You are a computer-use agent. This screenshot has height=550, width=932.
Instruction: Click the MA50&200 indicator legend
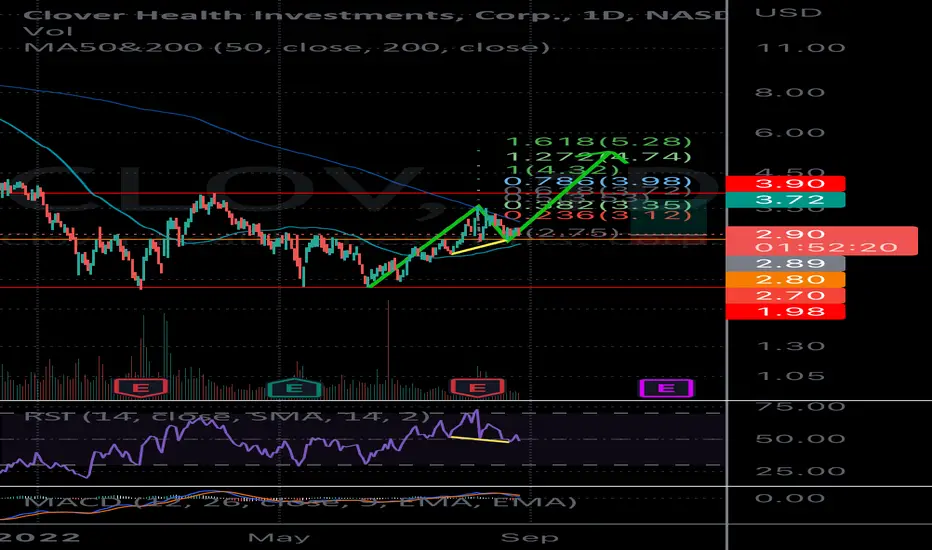click(287, 47)
